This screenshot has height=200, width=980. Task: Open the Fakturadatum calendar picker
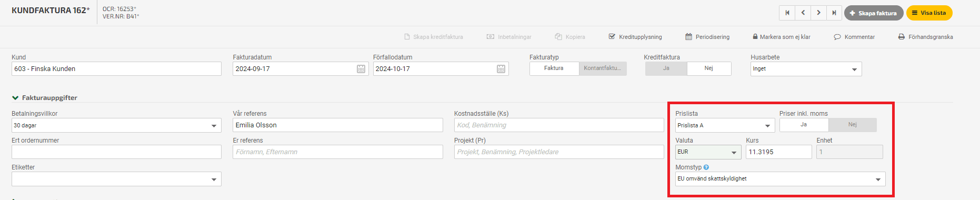click(x=361, y=69)
